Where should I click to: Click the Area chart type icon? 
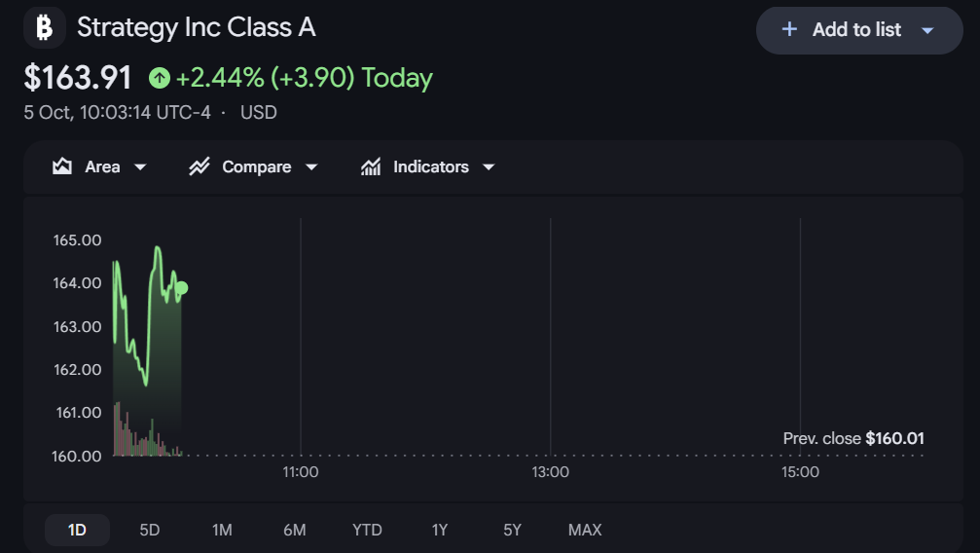(62, 166)
